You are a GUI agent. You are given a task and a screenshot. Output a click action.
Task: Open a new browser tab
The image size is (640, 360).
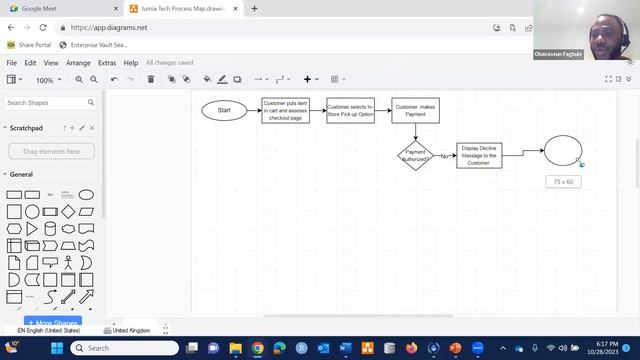tap(254, 9)
